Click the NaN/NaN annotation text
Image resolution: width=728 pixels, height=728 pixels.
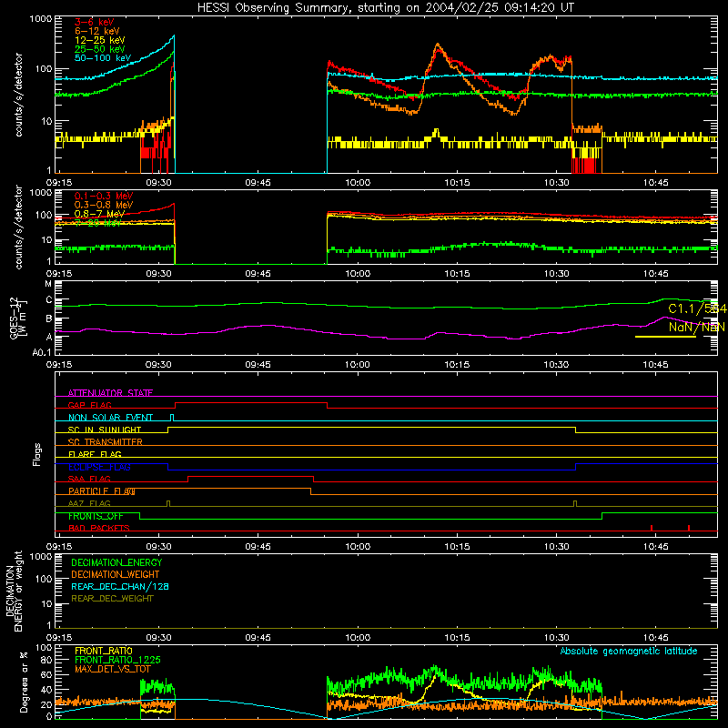[x=696, y=327]
